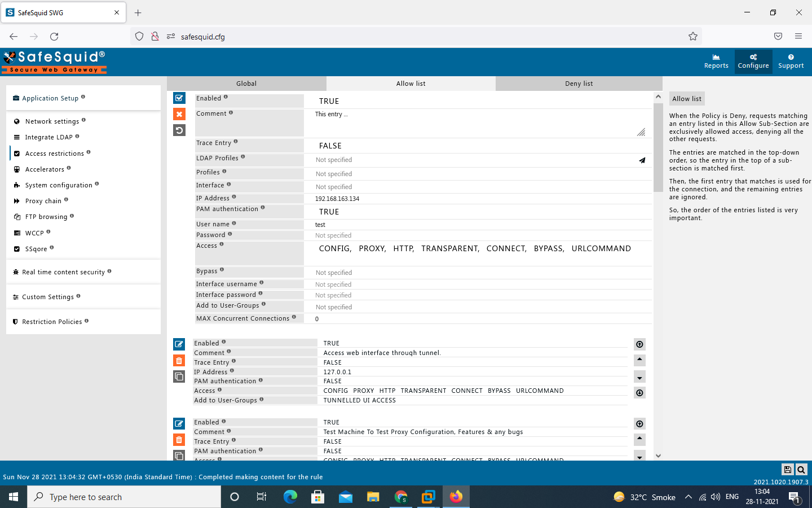The image size is (812, 508).
Task: Click the scroll-down arrow of entries list
Action: (658, 456)
